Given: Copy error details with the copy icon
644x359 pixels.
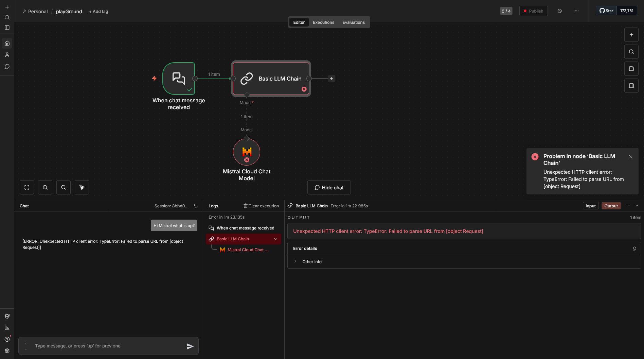Looking at the screenshot, I should 634,249.
